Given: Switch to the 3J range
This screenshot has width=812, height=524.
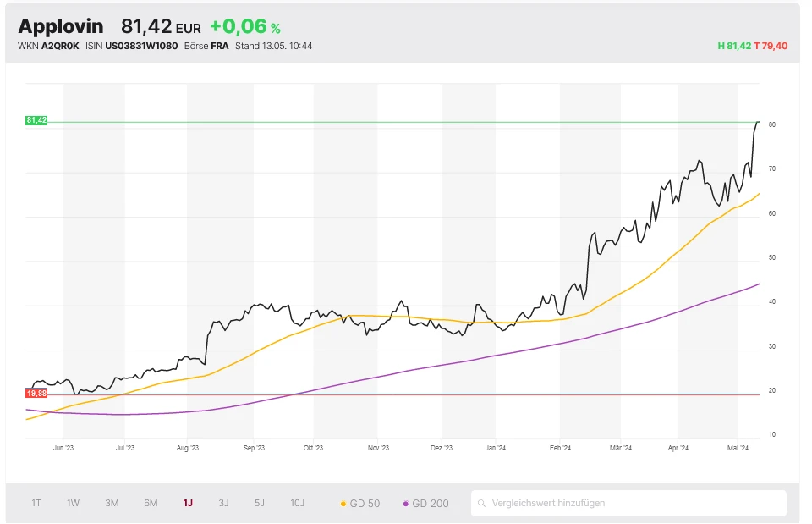Looking at the screenshot, I should (x=223, y=503).
